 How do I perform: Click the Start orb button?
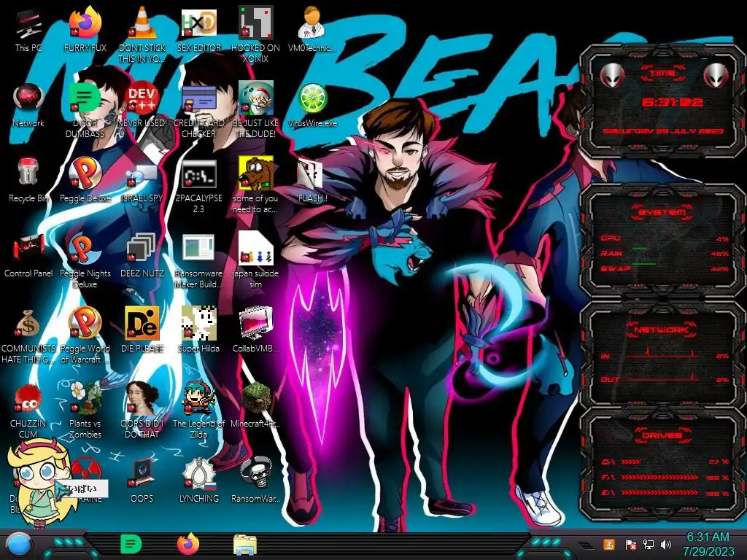click(18, 545)
